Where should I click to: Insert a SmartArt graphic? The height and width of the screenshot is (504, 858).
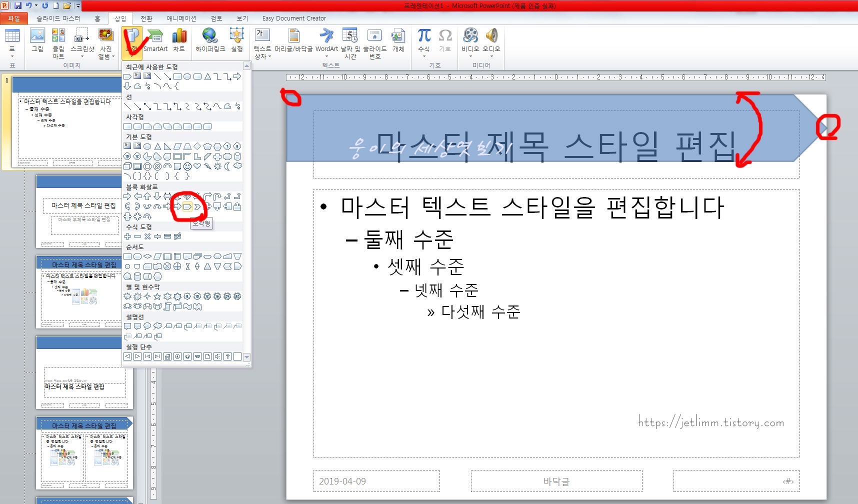(155, 40)
